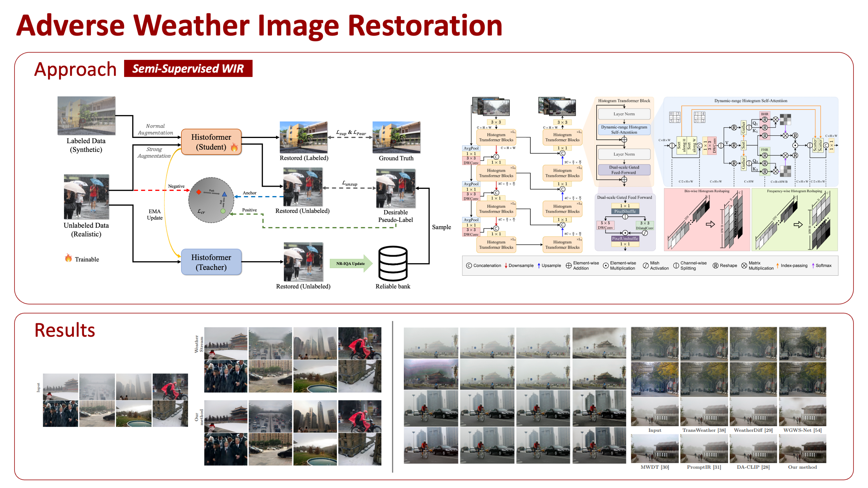Click the gray contrastive loss circle
The image size is (868, 488).
click(x=211, y=200)
